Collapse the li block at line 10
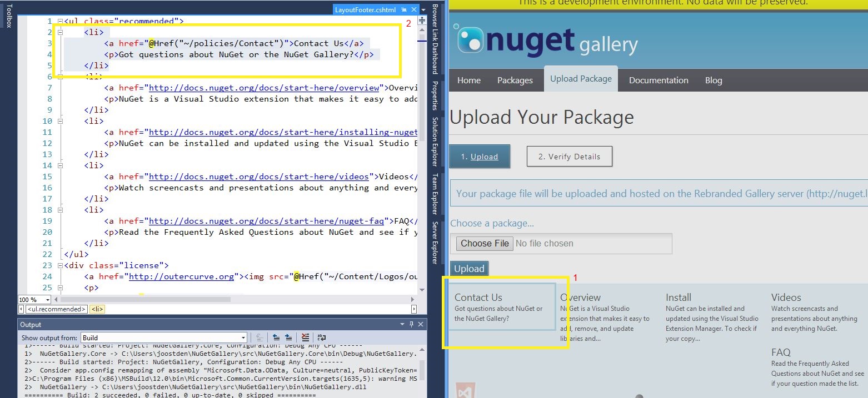The width and height of the screenshot is (868, 398). point(59,121)
